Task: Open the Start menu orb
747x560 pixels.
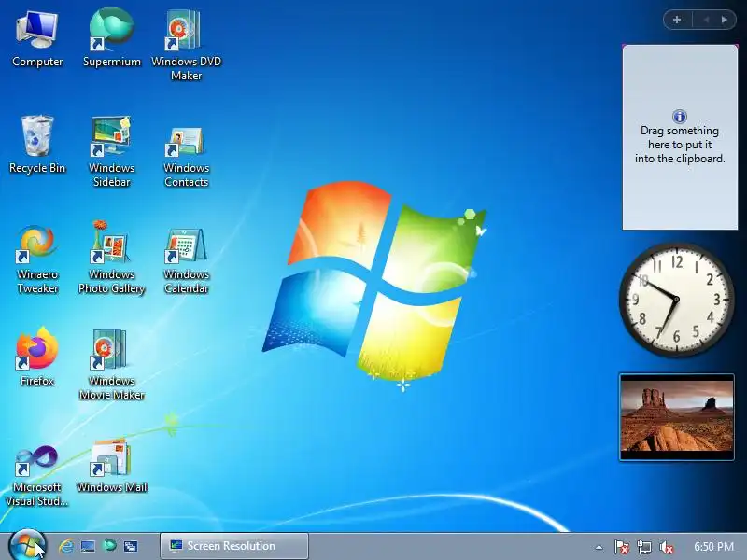Action: 27,545
